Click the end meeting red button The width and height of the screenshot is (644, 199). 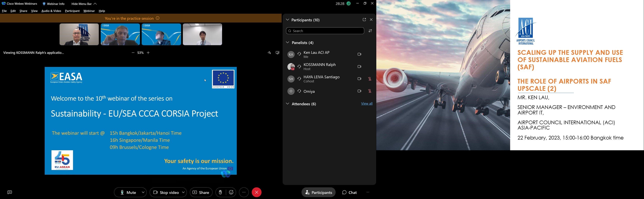click(x=257, y=192)
